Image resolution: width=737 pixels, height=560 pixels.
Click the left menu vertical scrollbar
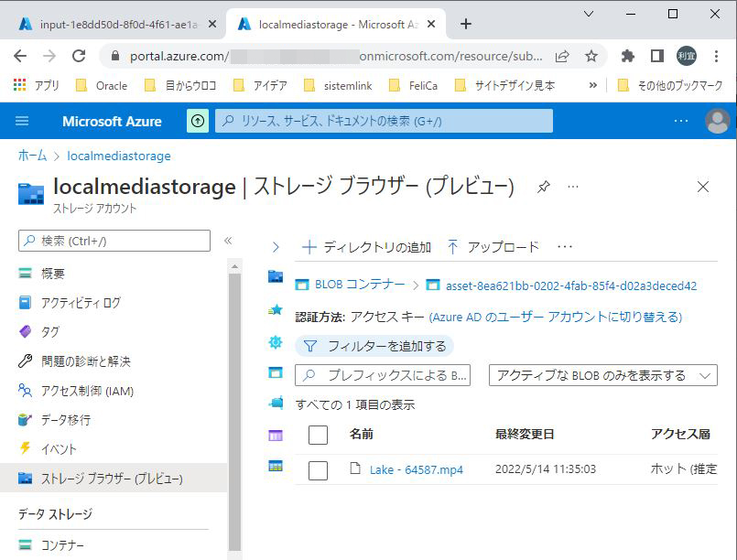point(235,412)
